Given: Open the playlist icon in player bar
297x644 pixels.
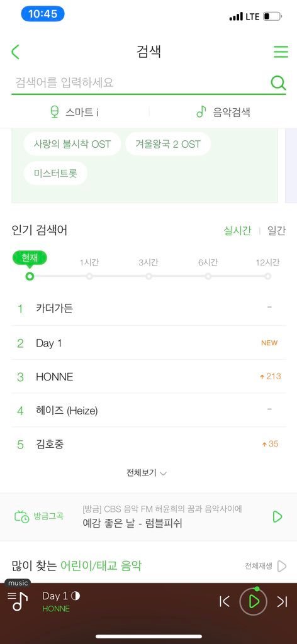Looking at the screenshot, I should tap(17, 601).
